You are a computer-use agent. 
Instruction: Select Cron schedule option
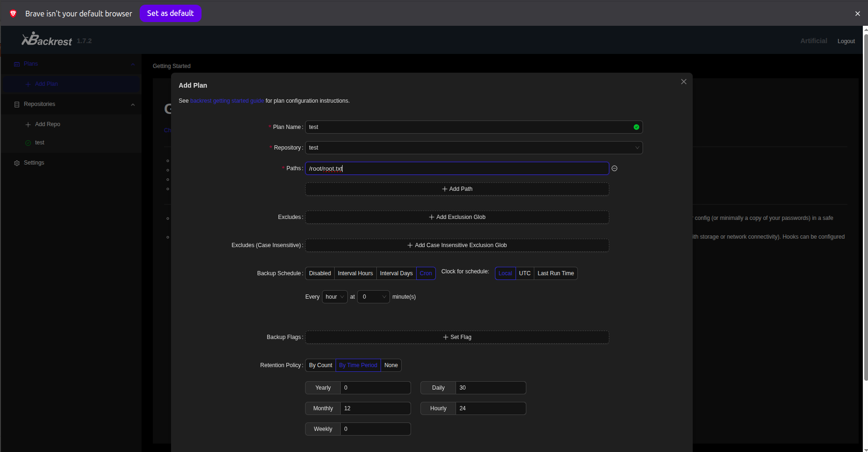[x=426, y=273]
